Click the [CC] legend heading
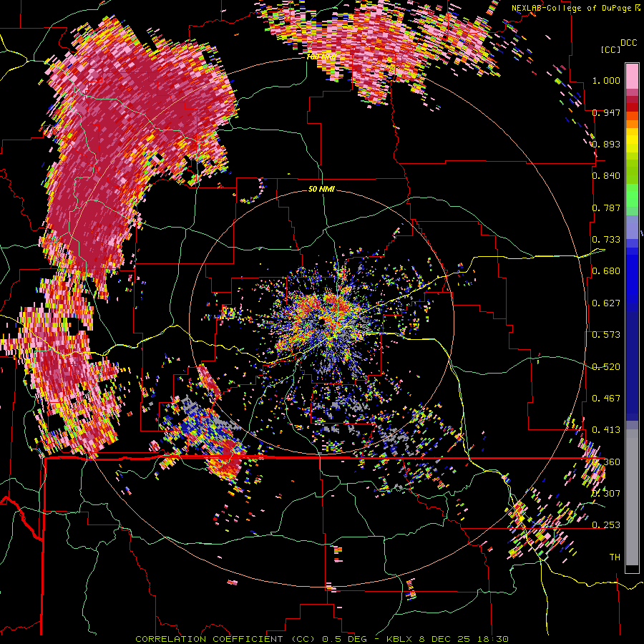This screenshot has height=644, width=644. 610,49
